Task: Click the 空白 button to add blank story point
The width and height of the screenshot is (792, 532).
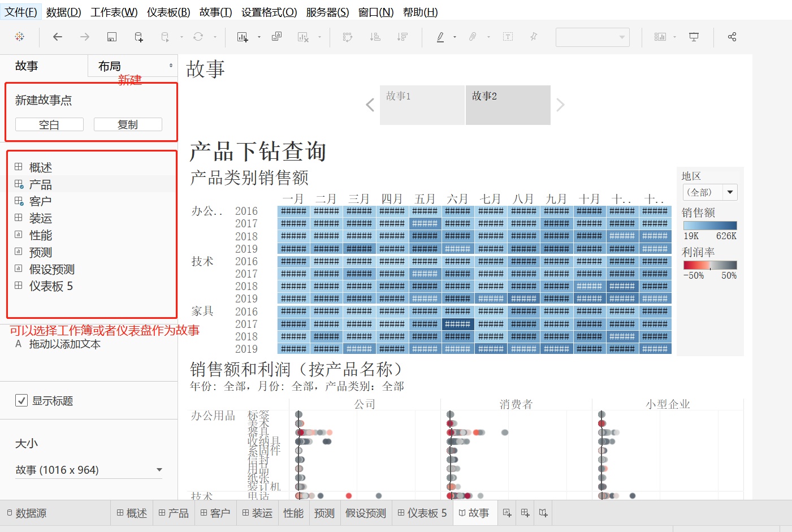Action: pos(49,124)
